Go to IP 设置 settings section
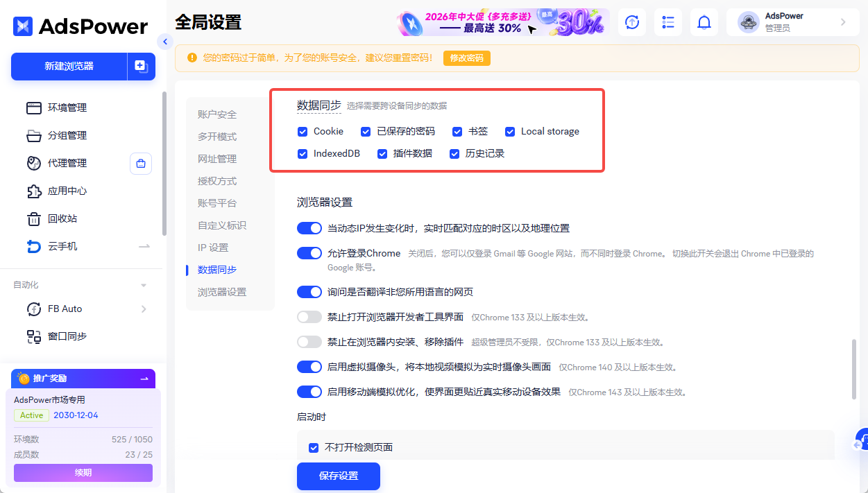This screenshot has width=868, height=493. pos(213,248)
